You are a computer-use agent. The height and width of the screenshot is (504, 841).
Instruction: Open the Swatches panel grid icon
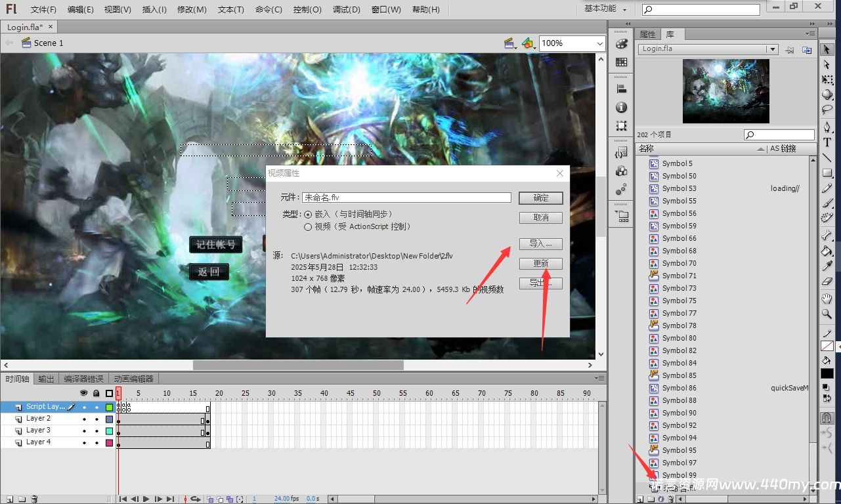coord(621,62)
